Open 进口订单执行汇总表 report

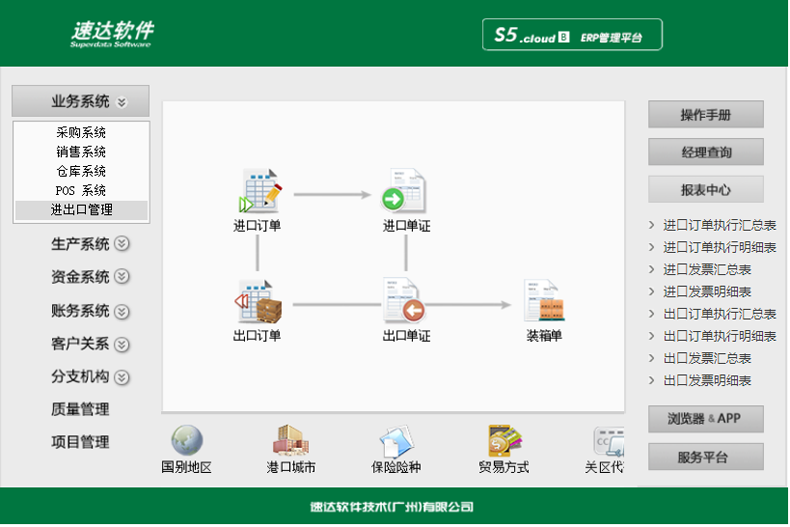719,225
